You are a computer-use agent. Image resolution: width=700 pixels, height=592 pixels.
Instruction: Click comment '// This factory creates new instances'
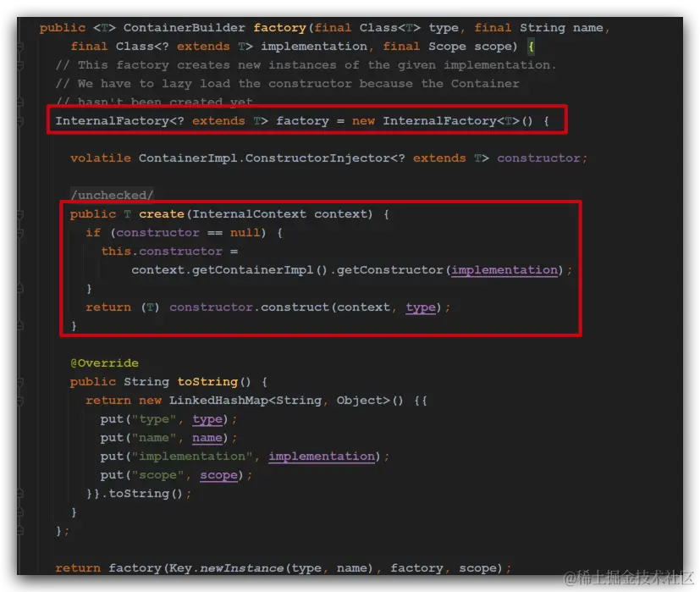(306, 65)
